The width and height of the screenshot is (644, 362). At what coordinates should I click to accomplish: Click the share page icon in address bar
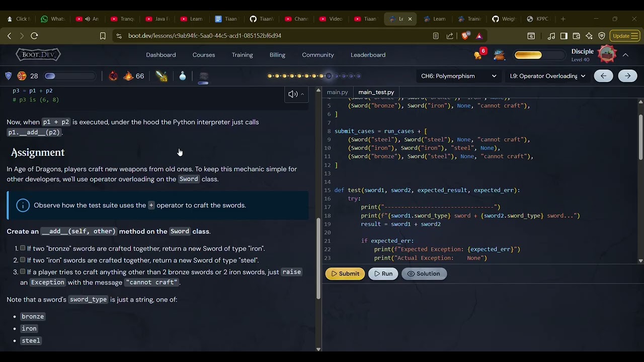(450, 36)
